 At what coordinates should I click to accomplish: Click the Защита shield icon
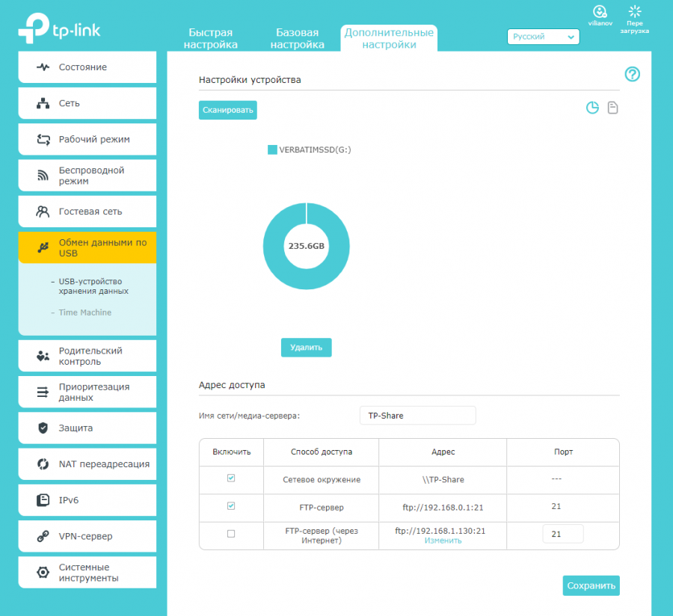pyautogui.click(x=43, y=428)
